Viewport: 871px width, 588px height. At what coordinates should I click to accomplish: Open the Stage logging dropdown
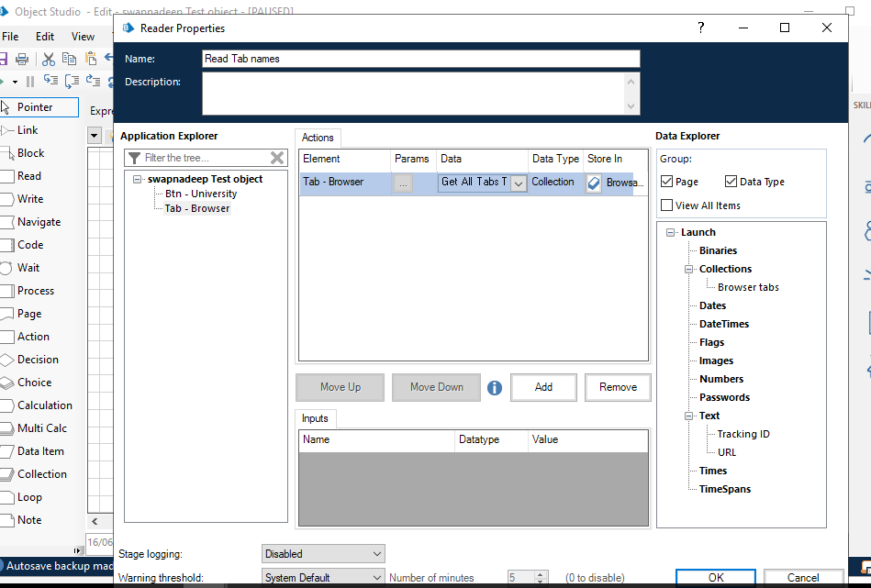coord(323,554)
